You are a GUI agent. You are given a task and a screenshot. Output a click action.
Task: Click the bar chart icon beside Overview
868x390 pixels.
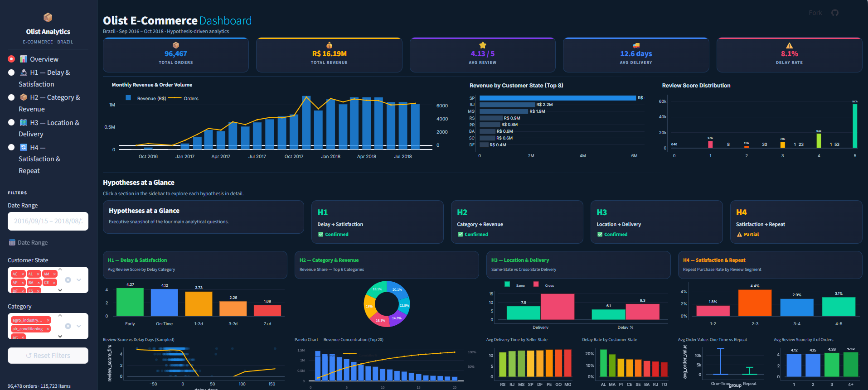tap(24, 59)
